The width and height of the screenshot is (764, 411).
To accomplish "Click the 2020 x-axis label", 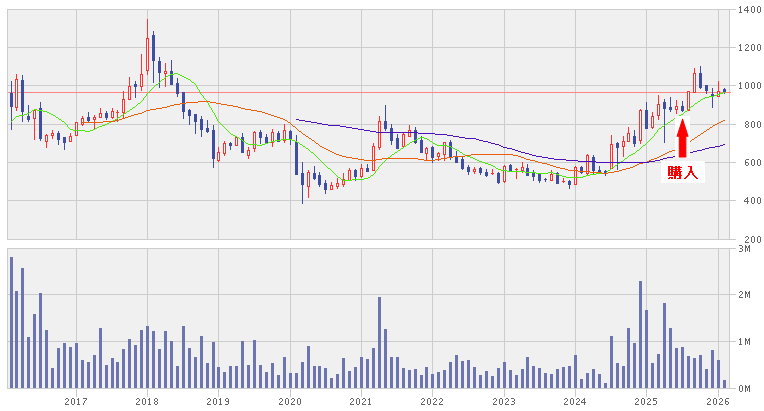I will [x=289, y=401].
